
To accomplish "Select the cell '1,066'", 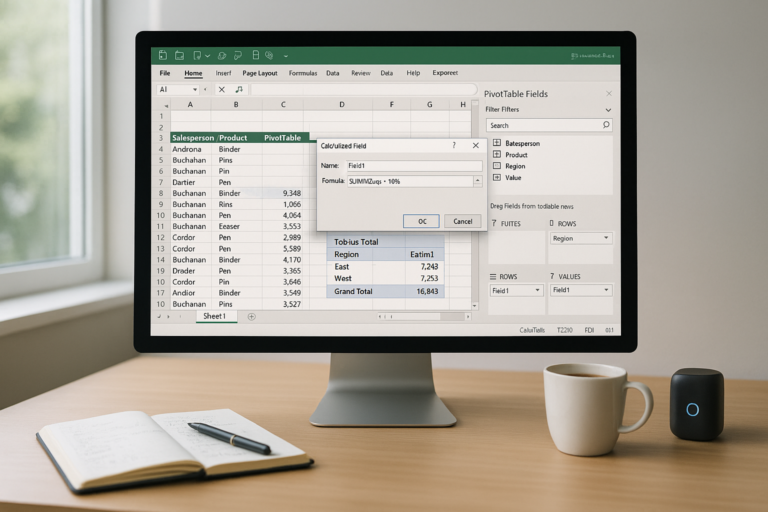I will (x=283, y=204).
